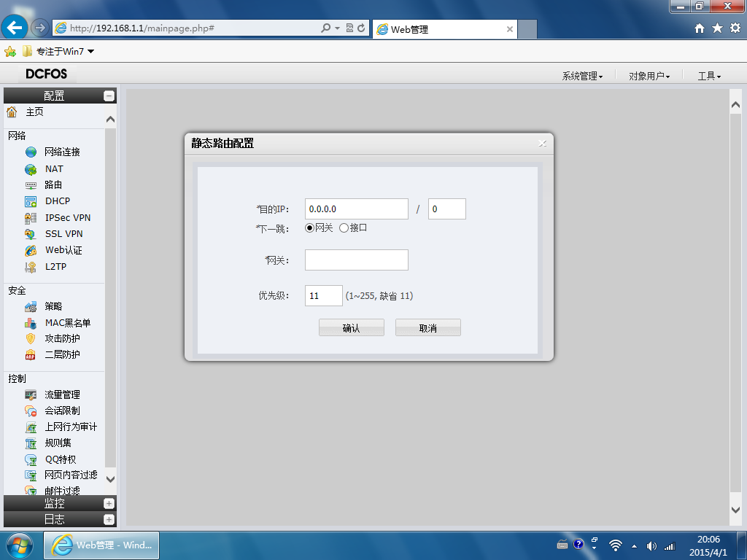
Task: Click the add-to-favorites-bar star icon
Action: (x=10, y=52)
